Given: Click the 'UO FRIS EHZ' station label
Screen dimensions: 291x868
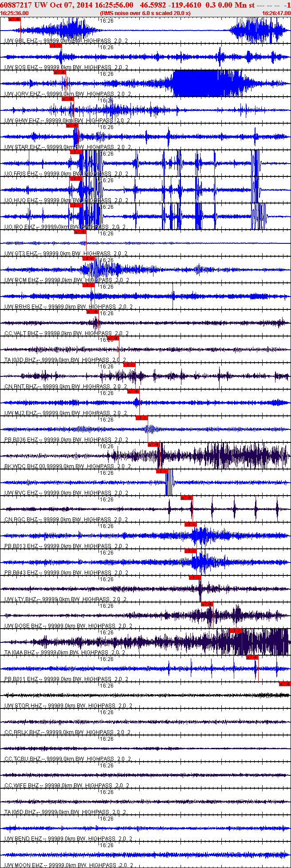Looking at the screenshot, I should click(x=21, y=174).
